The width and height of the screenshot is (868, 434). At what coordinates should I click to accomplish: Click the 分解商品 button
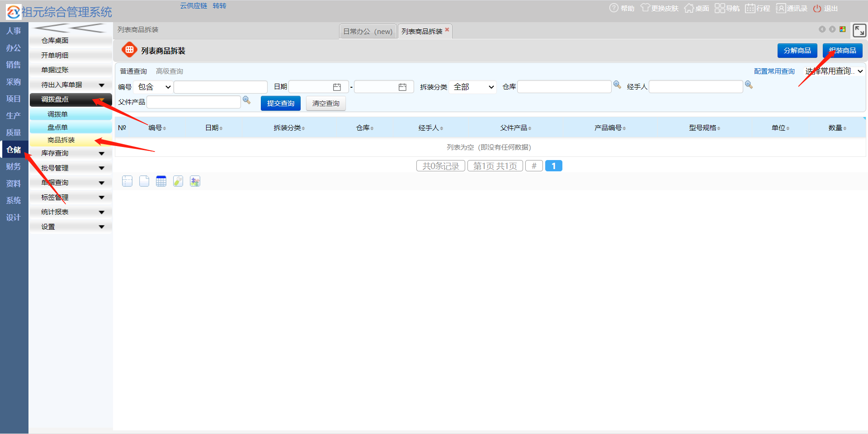tap(797, 51)
